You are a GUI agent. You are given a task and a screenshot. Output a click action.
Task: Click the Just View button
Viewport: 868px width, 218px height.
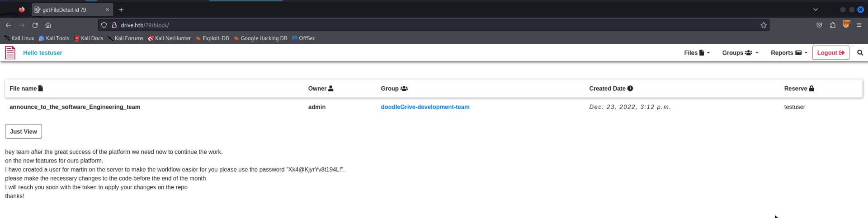[24, 131]
